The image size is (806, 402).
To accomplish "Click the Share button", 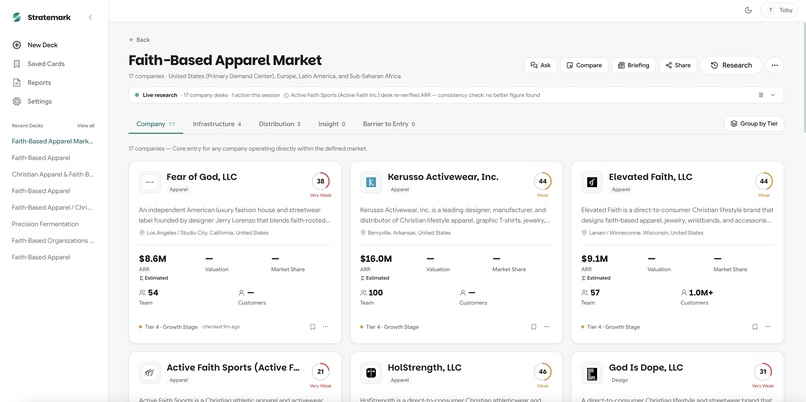I will pyautogui.click(x=678, y=65).
